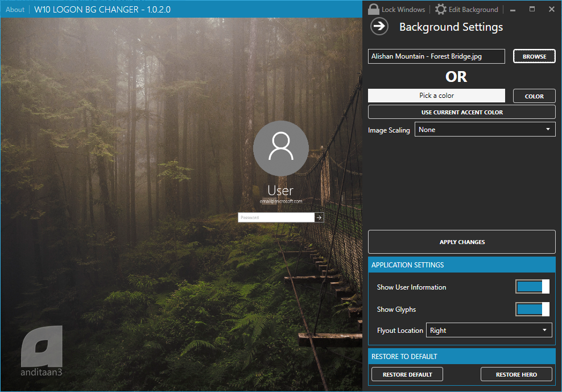This screenshot has height=392, width=562.
Task: Maximize the application window
Action: [x=532, y=9]
